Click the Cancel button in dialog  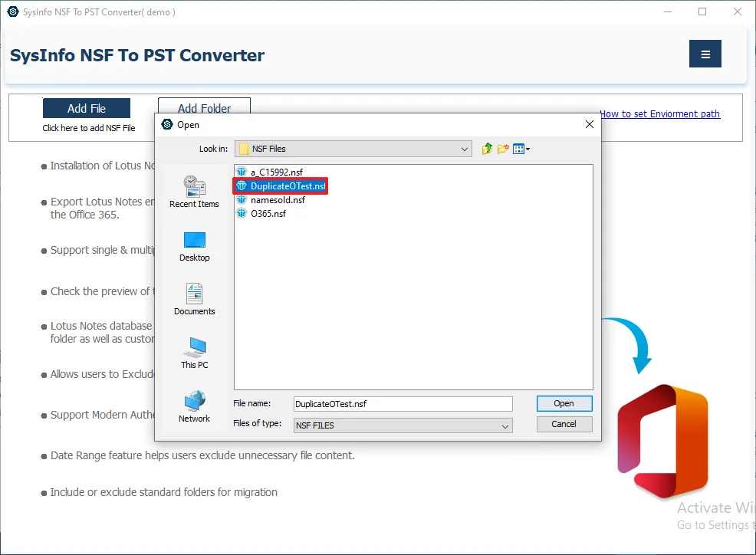[x=564, y=424]
